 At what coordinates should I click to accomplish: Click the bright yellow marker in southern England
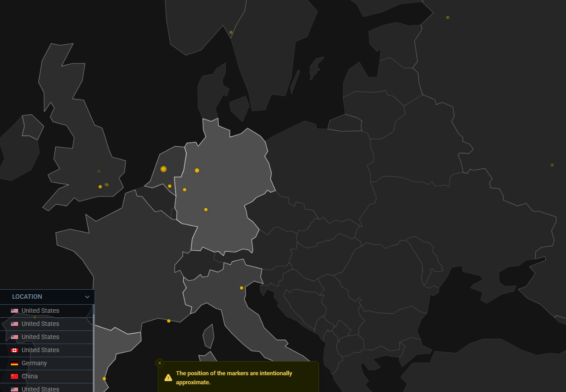100,186
